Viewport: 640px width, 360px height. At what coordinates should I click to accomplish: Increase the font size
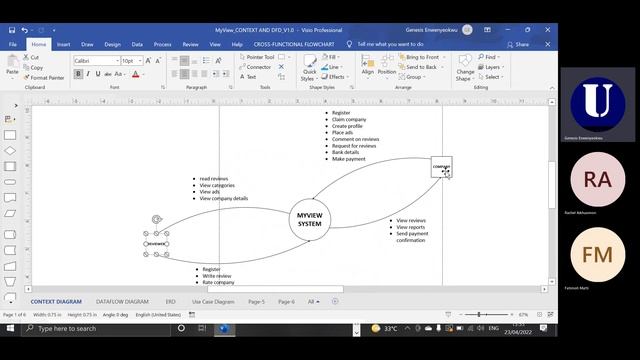[x=148, y=60]
